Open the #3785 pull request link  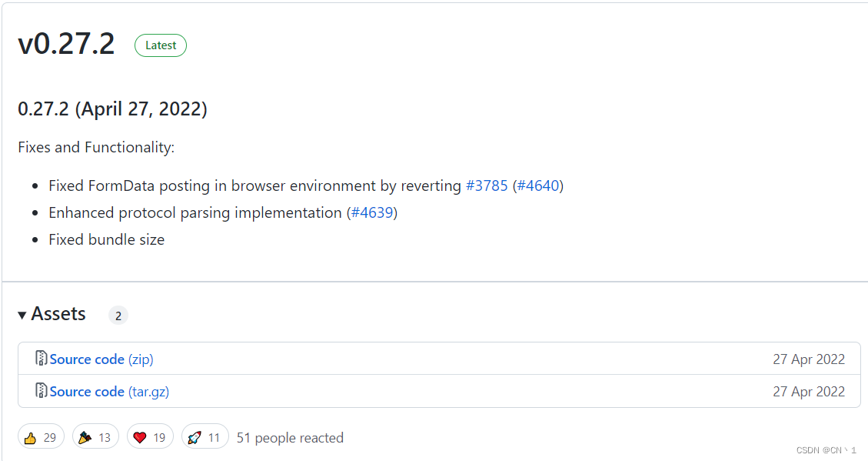pos(487,185)
